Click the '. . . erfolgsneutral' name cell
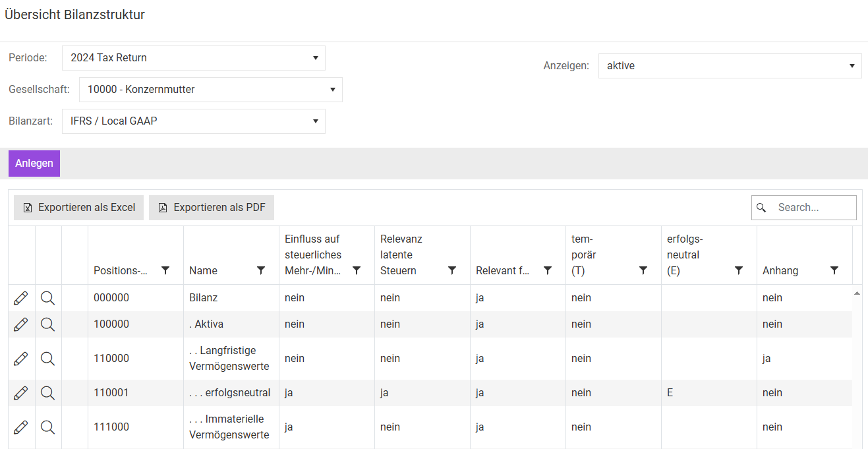Image resolution: width=868 pixels, height=449 pixels. coord(230,393)
